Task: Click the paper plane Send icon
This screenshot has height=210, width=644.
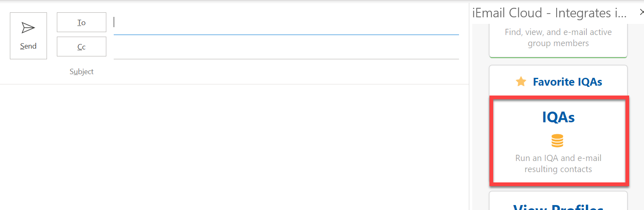Action: point(28,28)
